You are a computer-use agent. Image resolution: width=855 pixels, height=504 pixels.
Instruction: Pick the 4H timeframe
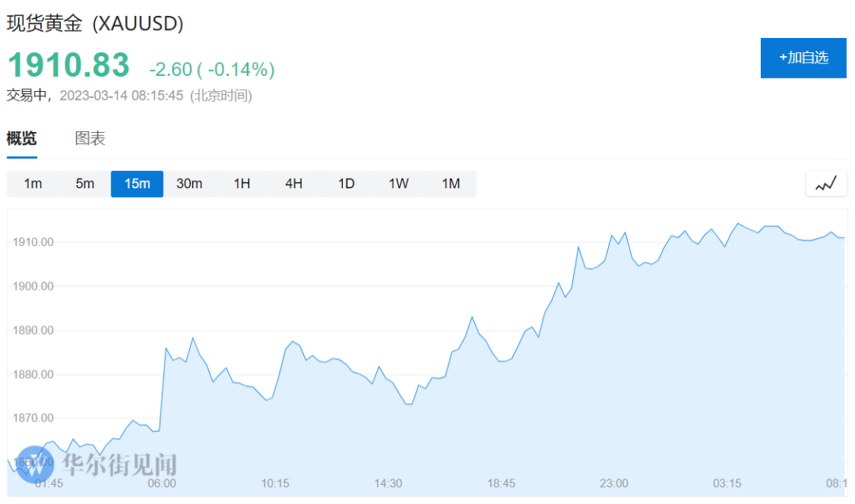(x=294, y=184)
